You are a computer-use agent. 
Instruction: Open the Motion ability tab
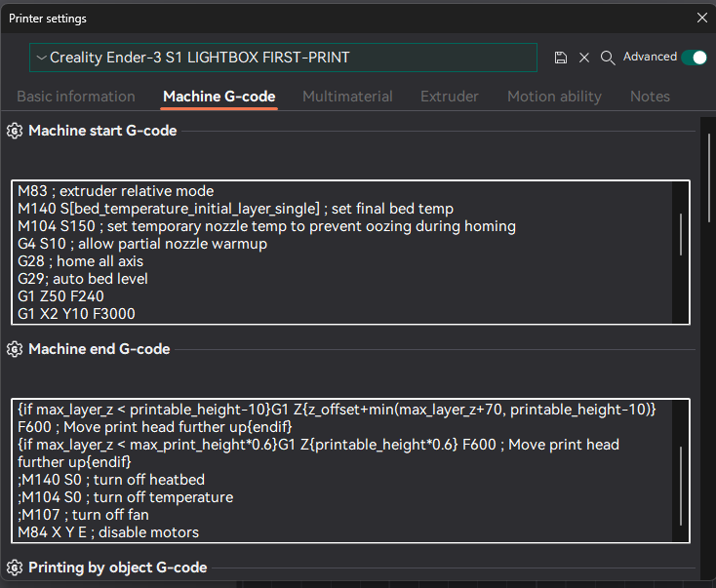click(x=554, y=97)
